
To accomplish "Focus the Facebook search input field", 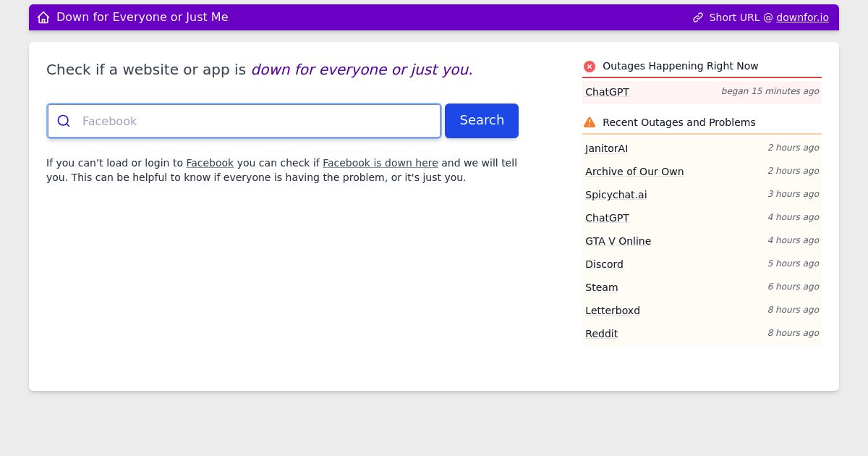I will [244, 121].
